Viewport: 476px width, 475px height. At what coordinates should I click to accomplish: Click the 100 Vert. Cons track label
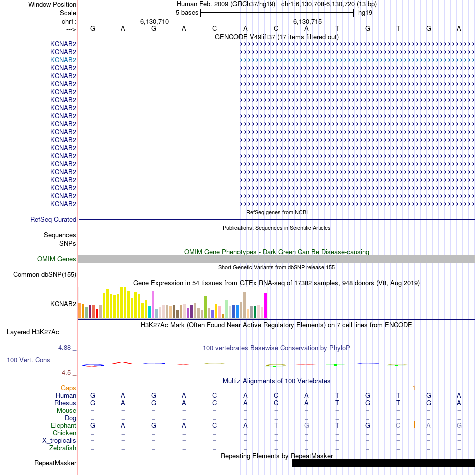click(x=28, y=360)
